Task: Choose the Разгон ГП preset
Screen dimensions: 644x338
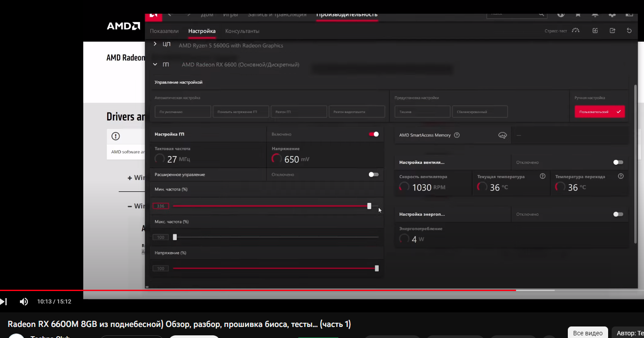Action: pyautogui.click(x=299, y=112)
